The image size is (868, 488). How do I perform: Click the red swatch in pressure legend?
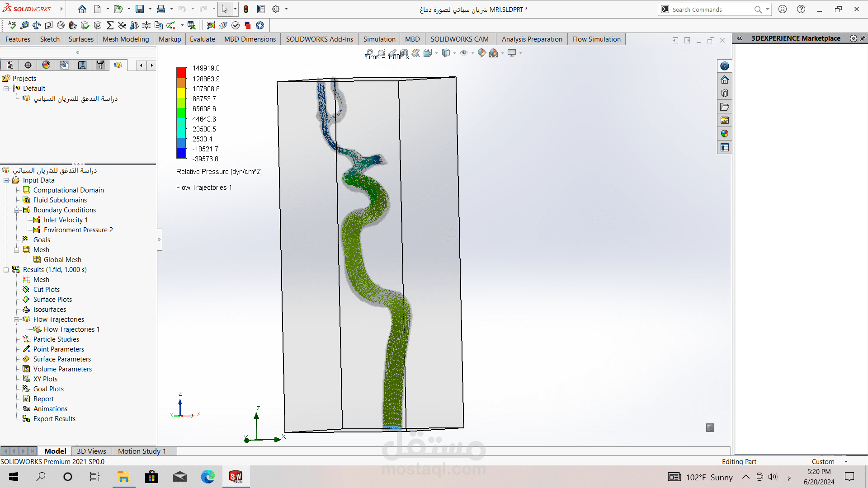coord(181,72)
